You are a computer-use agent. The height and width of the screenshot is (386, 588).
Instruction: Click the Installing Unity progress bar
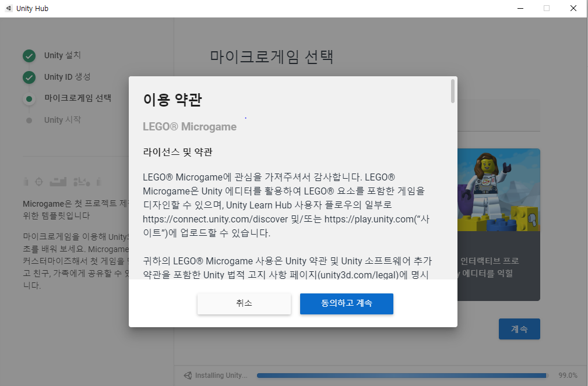pos(403,376)
